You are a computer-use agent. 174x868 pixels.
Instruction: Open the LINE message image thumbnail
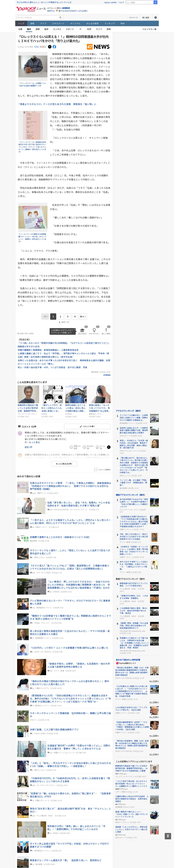pyautogui.click(x=33, y=125)
